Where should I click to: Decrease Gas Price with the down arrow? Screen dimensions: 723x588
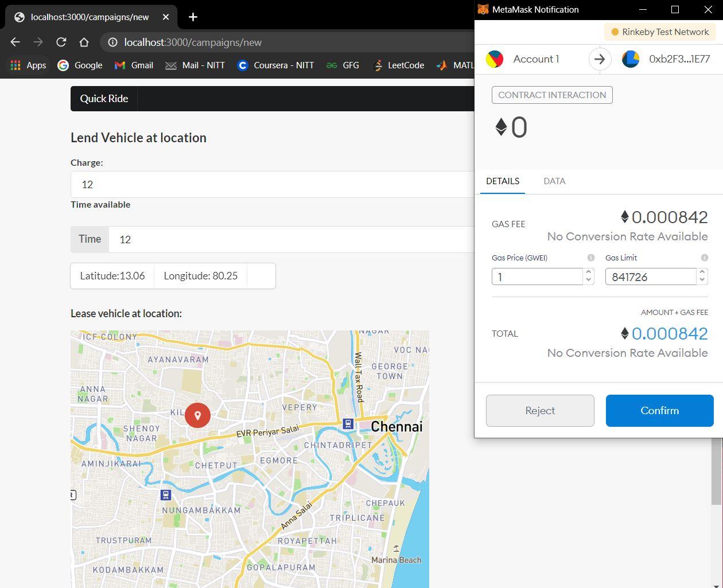(588, 281)
